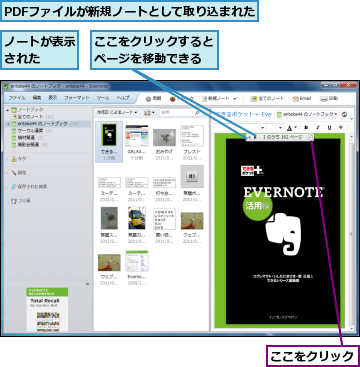Viewport: 360px width, 367px height.
Task: Expand the 属性 section
Action: click(8, 173)
